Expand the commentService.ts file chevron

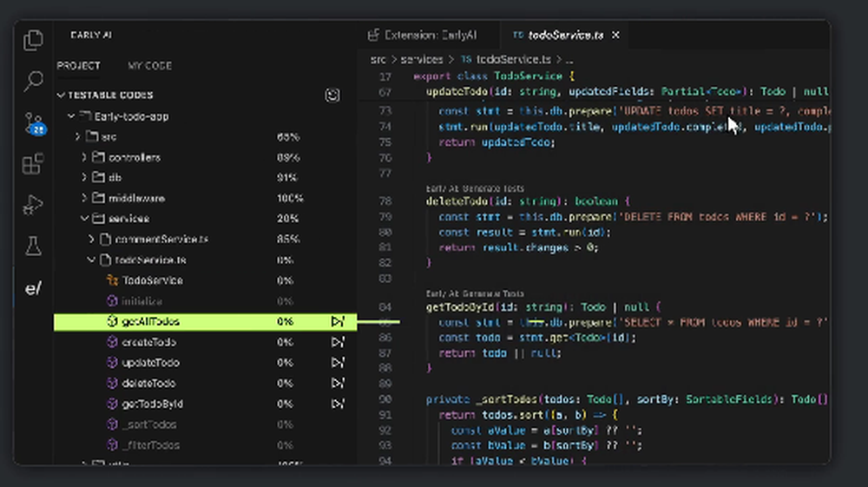tap(91, 239)
